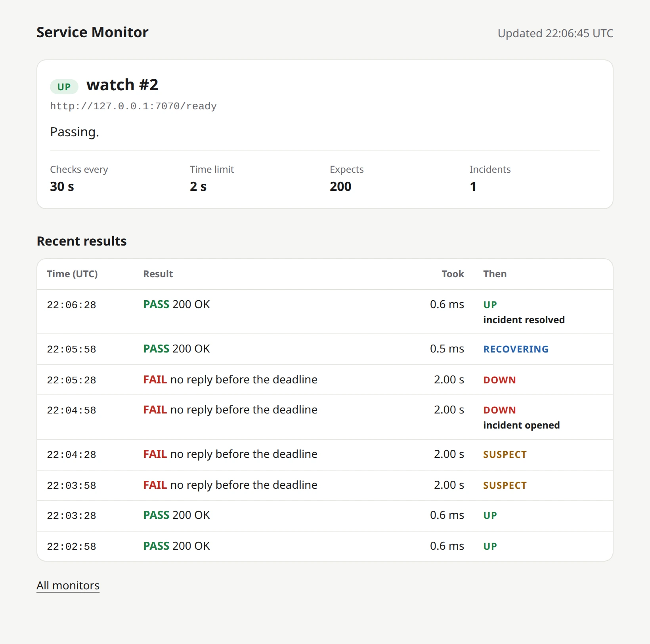Click the SUSPECT state in the 22:04:28 row

pyautogui.click(x=505, y=455)
